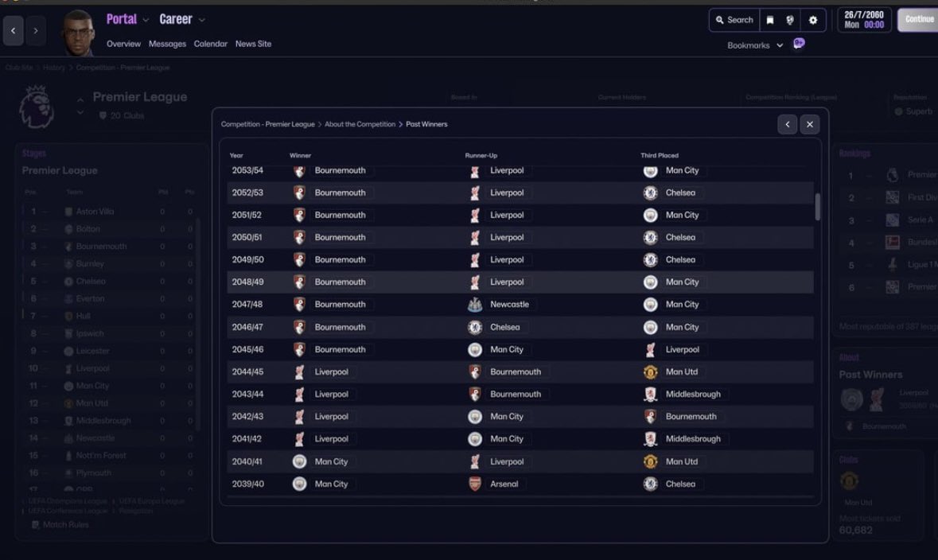Expand the Career chevron arrow
Image resolution: width=938 pixels, height=560 pixels.
[x=201, y=20]
